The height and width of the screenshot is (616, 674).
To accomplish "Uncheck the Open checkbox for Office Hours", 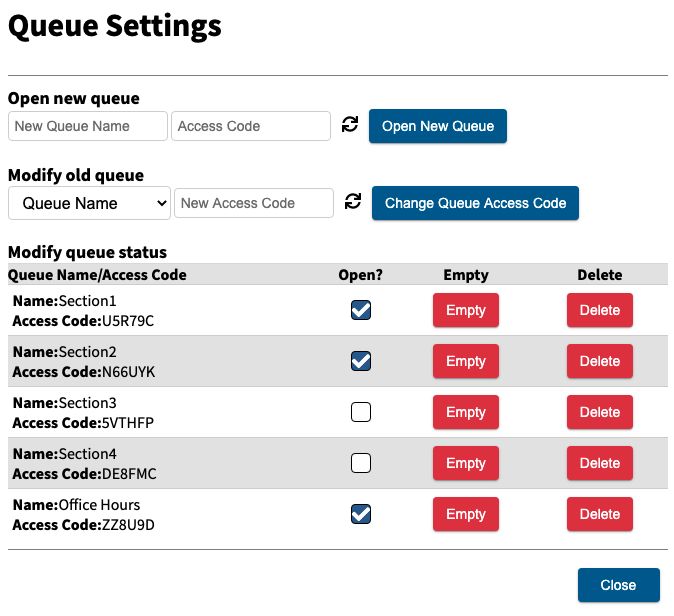I will click(361, 514).
